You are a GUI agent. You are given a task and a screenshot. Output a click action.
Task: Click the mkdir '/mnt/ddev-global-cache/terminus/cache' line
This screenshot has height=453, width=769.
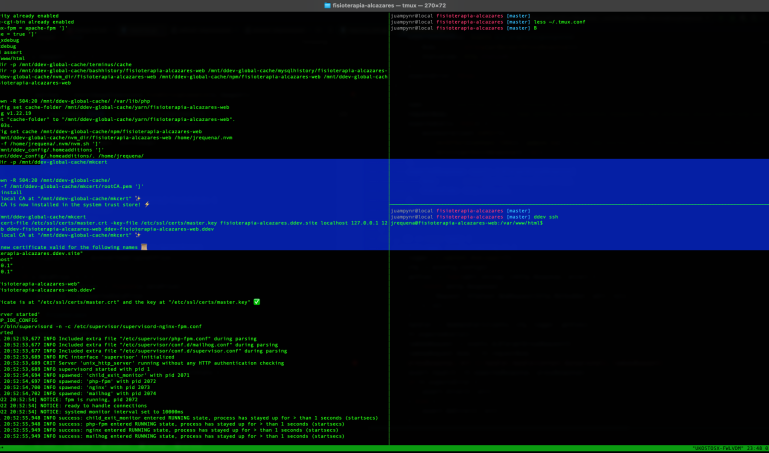(x=66, y=64)
